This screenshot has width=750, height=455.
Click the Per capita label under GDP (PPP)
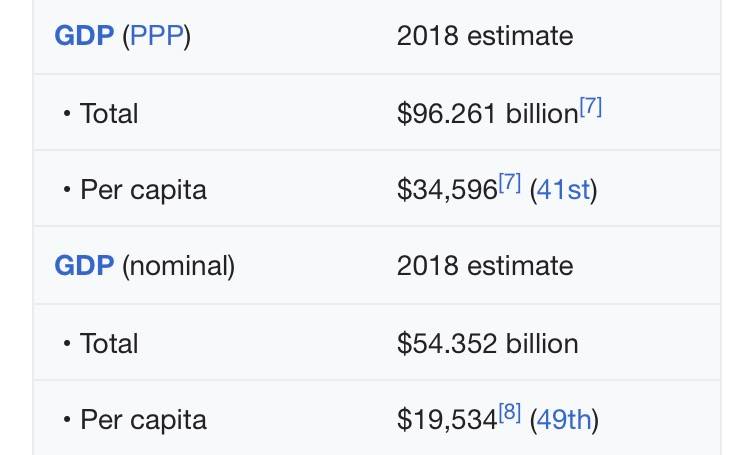pos(143,189)
